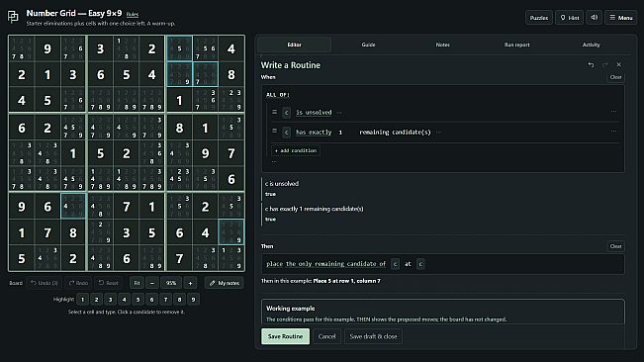Edit the candidate count value 1
Image resolution: width=644 pixels, height=362 pixels.
(340, 133)
